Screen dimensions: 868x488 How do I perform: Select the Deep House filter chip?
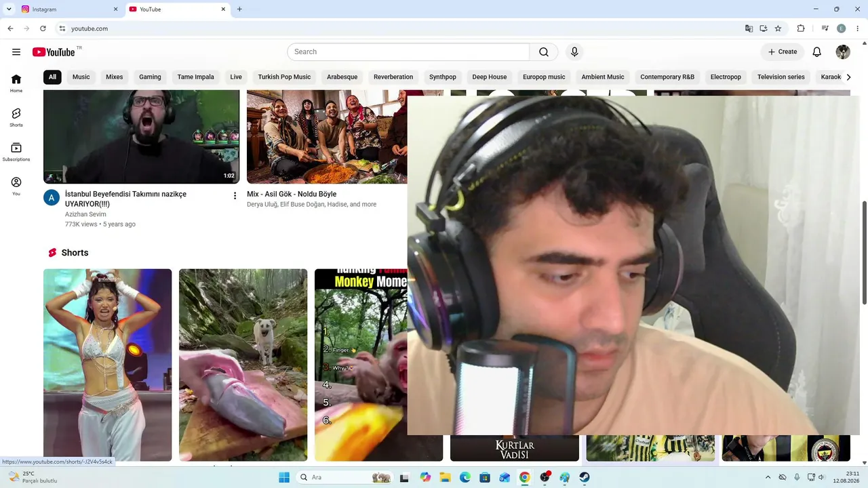tap(490, 77)
